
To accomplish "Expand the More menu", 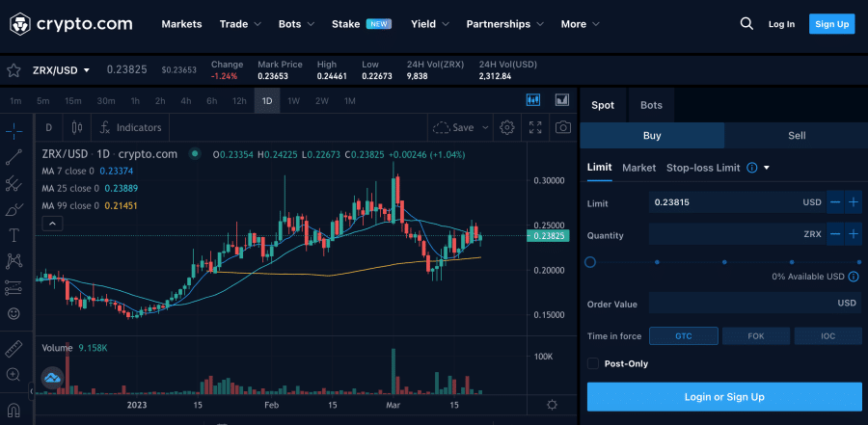I will (581, 24).
